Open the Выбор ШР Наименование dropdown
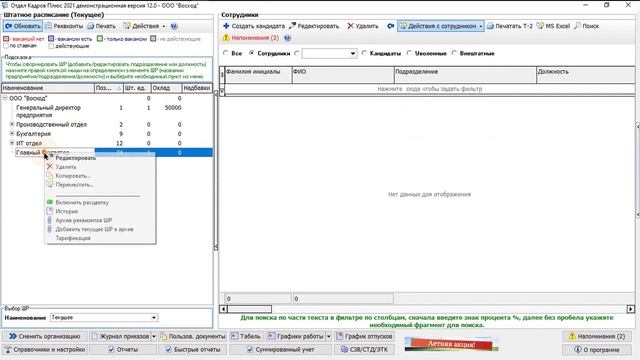This screenshot has width=640, height=360. [104, 318]
